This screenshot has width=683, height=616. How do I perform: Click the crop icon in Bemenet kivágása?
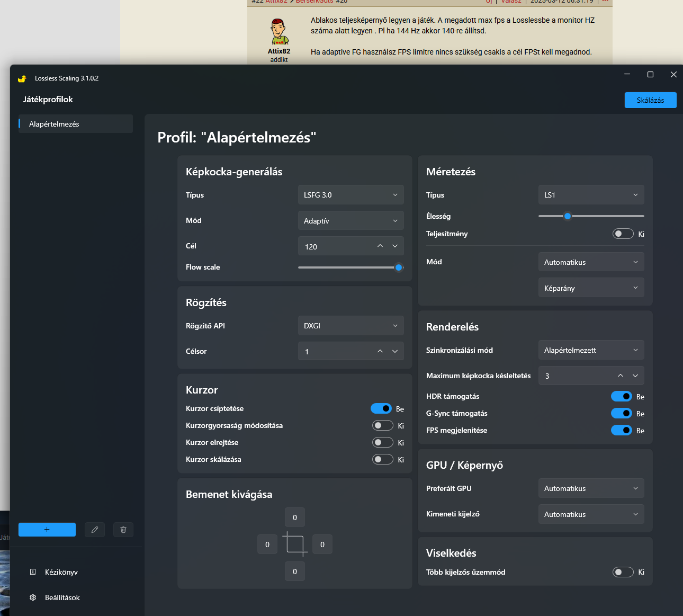pyautogui.click(x=295, y=544)
